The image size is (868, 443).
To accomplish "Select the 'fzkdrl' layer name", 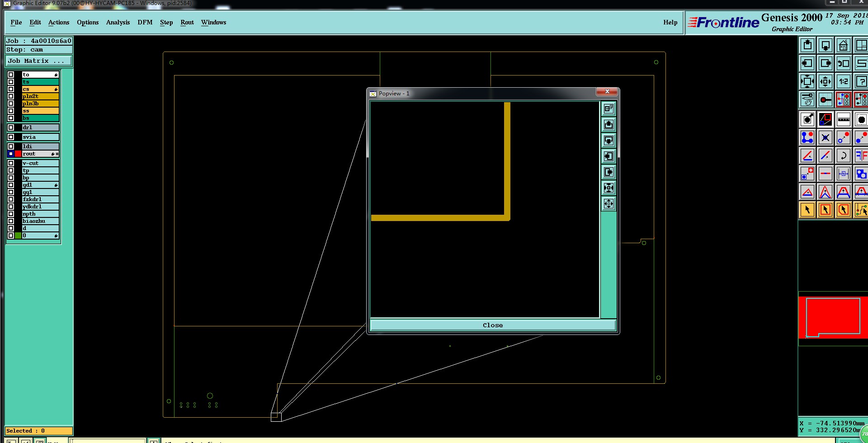I will point(40,199).
